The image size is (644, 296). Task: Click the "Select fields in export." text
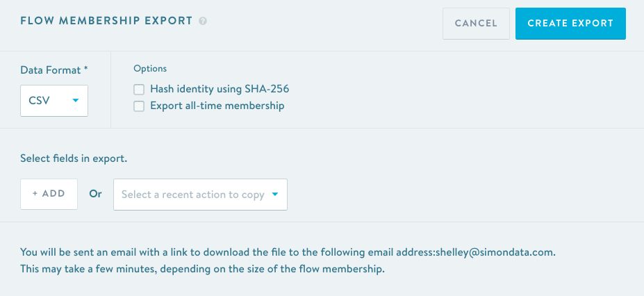coord(74,158)
